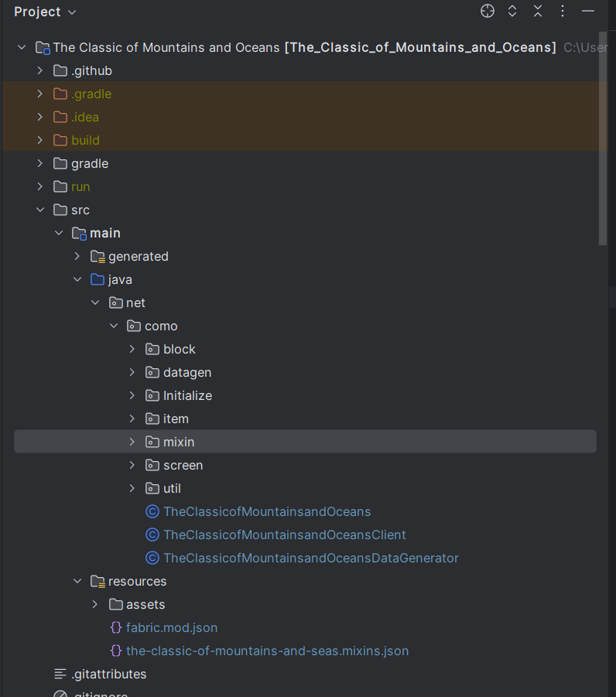Select the datagen package
The image size is (616, 697).
[x=187, y=372]
